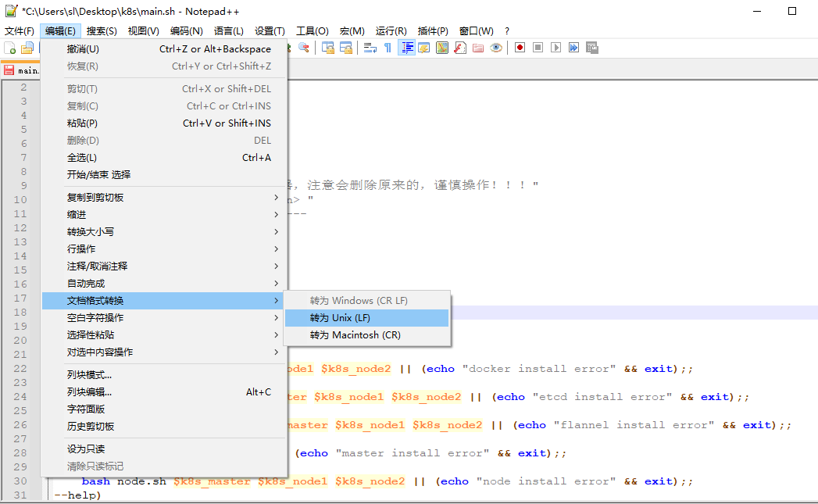This screenshot has width=818, height=504.
Task: Click the Open file toolbar icon
Action: (x=27, y=48)
